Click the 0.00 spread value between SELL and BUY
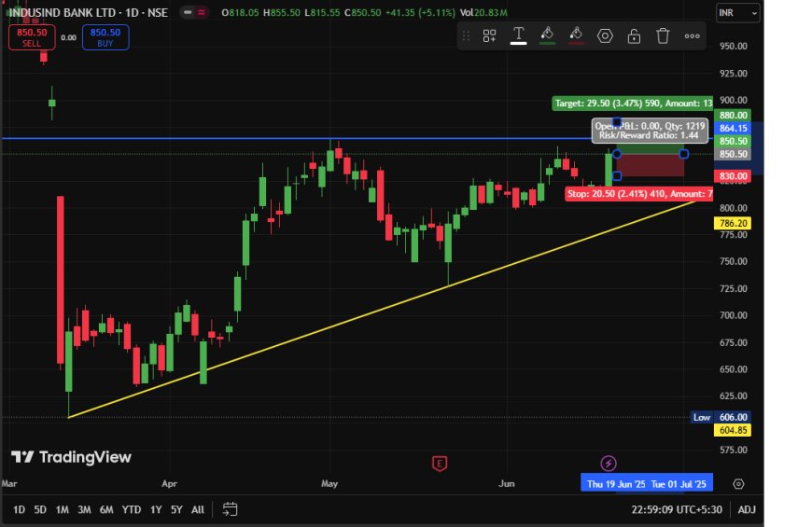Image resolution: width=812 pixels, height=527 pixels. [68, 37]
